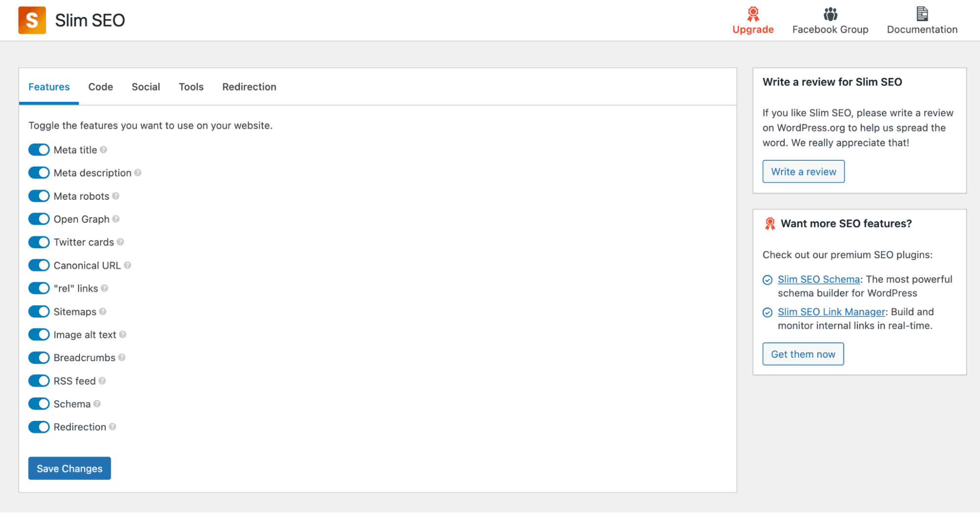Click the Documentation page icon
The image size is (980, 513).
coord(922,14)
